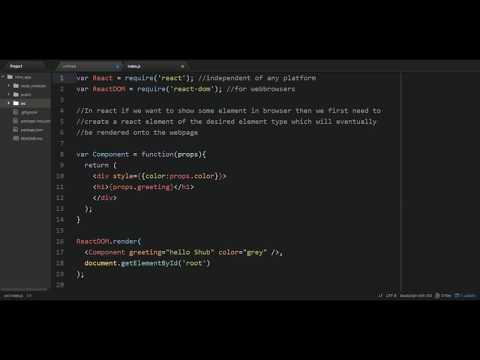Click the color="grey" attribute
Image resolution: width=480 pixels, height=360 pixels.
(x=242, y=252)
